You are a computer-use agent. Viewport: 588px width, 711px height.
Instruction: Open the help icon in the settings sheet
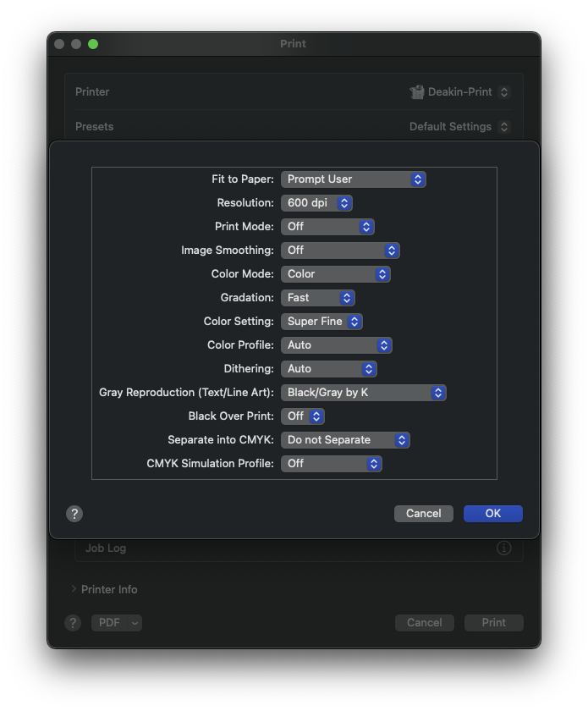click(74, 513)
